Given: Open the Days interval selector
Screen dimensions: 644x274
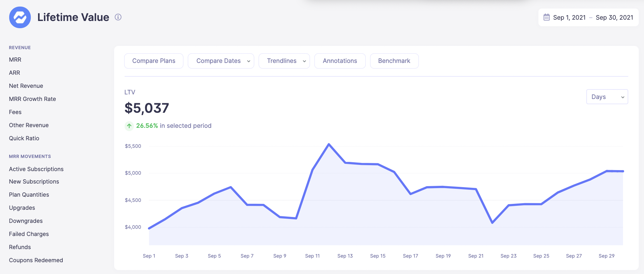Looking at the screenshot, I should pos(607,97).
